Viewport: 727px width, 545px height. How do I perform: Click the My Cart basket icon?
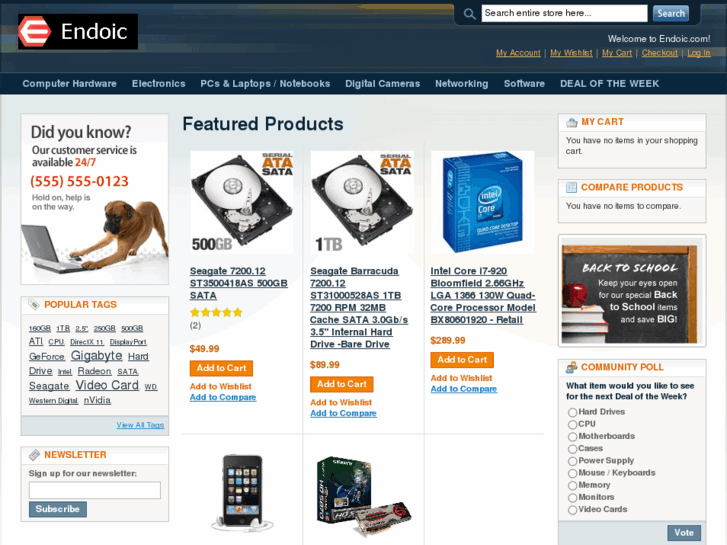(572, 122)
